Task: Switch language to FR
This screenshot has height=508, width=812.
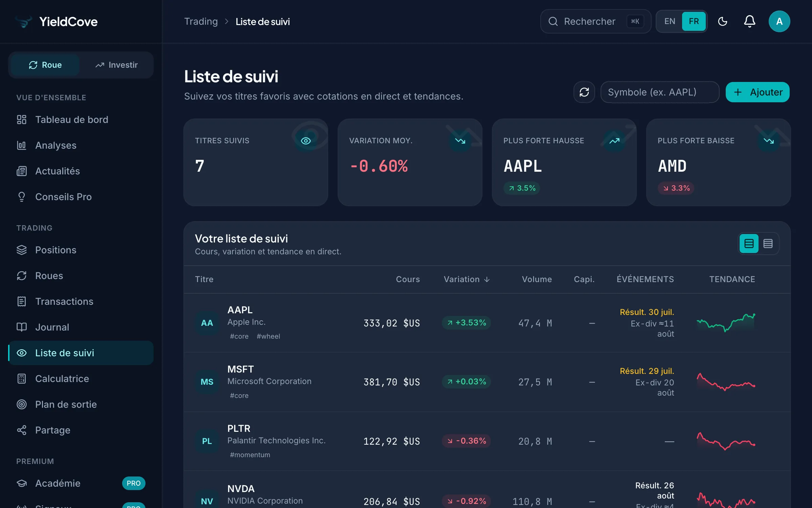Action: click(694, 21)
